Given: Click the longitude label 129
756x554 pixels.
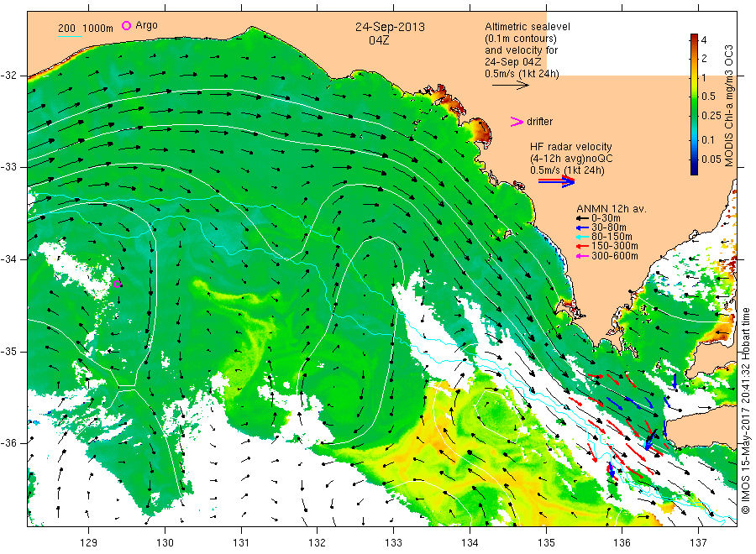Looking at the screenshot, I should pos(89,543).
